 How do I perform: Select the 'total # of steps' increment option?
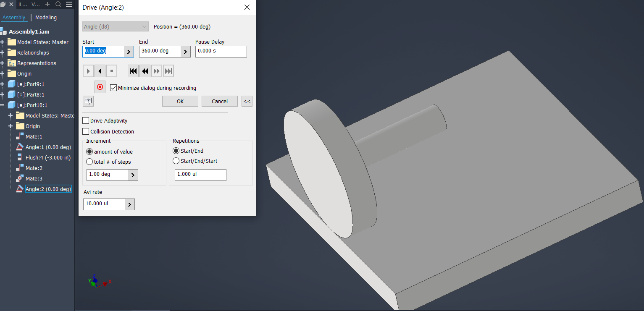click(x=89, y=161)
